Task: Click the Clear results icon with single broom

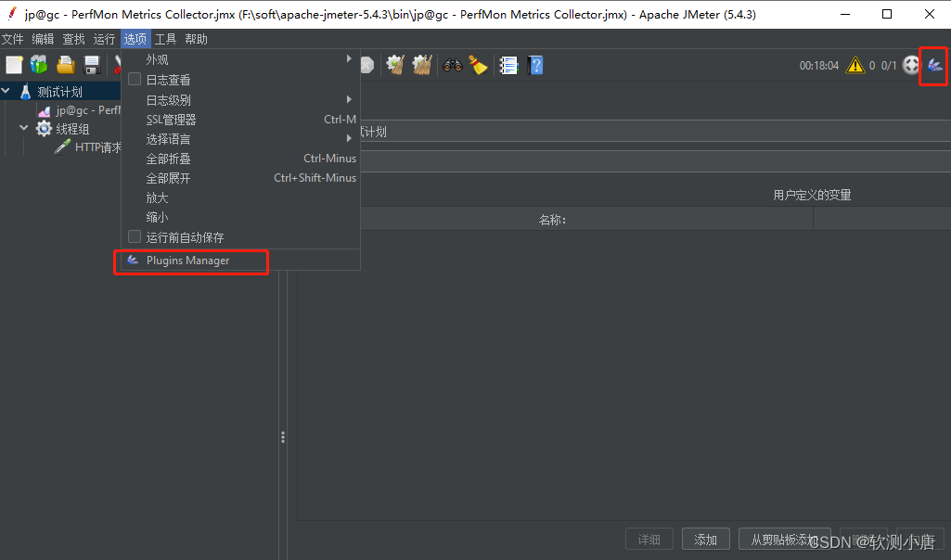Action: 395,65
